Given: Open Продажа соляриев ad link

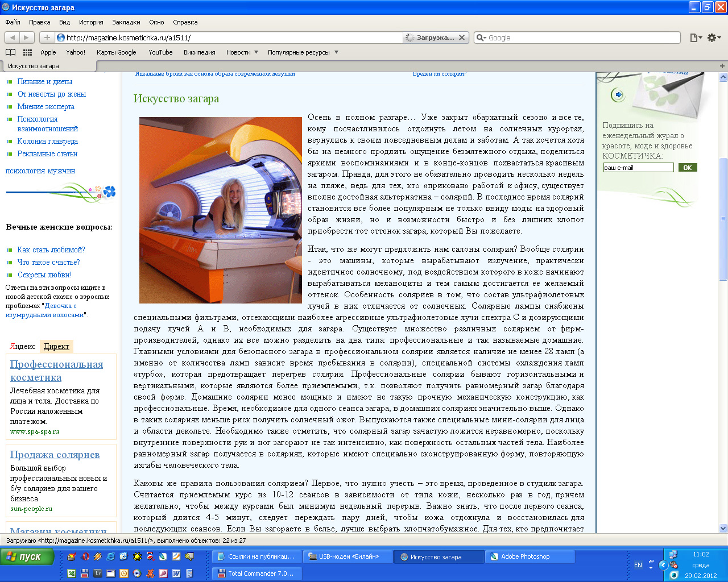Looking at the screenshot, I should [x=55, y=455].
